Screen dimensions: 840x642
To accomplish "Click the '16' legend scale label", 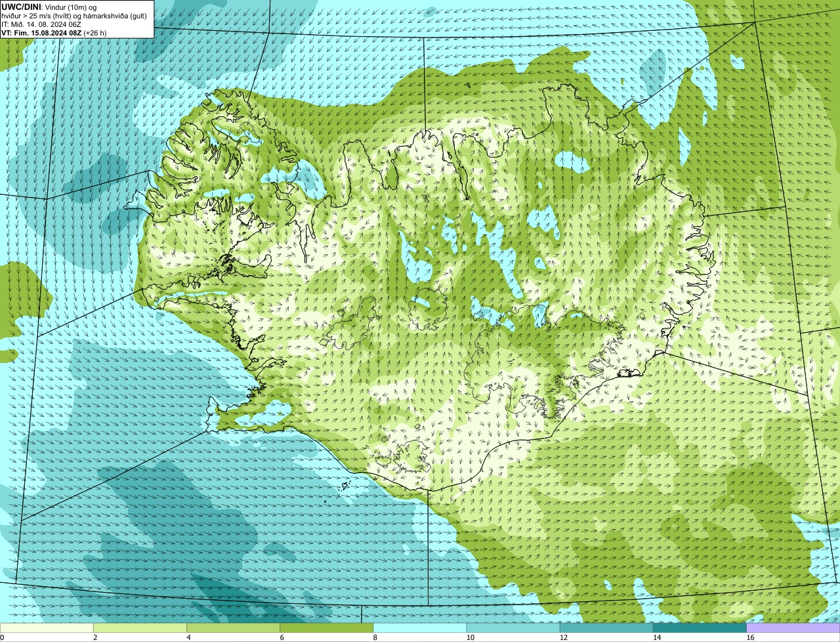I will click(x=751, y=637).
